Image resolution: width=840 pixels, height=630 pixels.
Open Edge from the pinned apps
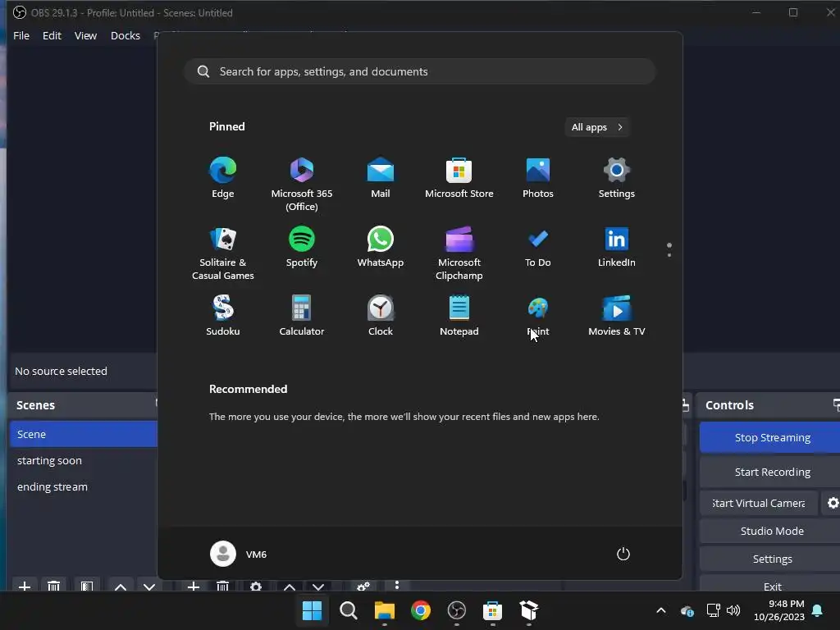[223, 178]
